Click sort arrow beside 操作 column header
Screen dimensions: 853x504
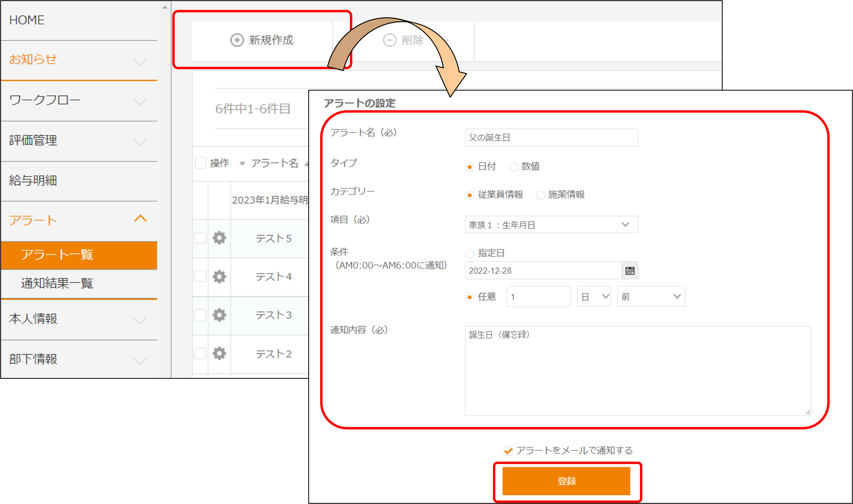point(242,164)
